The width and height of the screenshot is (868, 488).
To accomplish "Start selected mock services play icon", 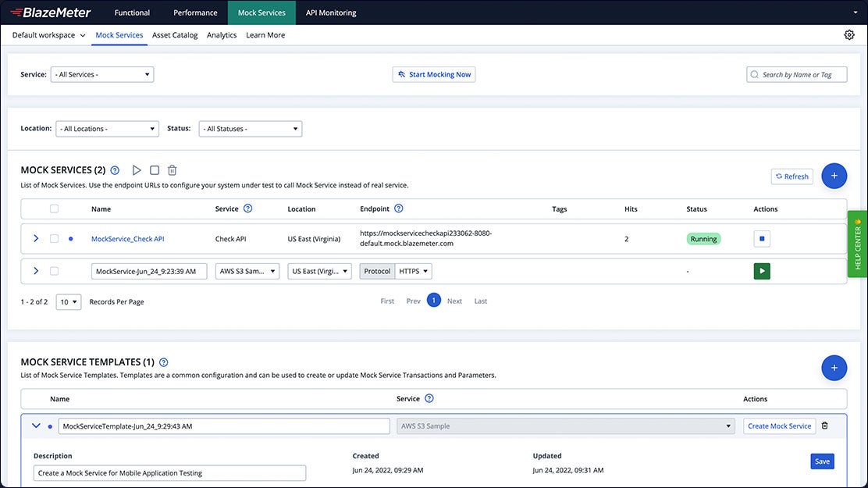I will point(137,170).
